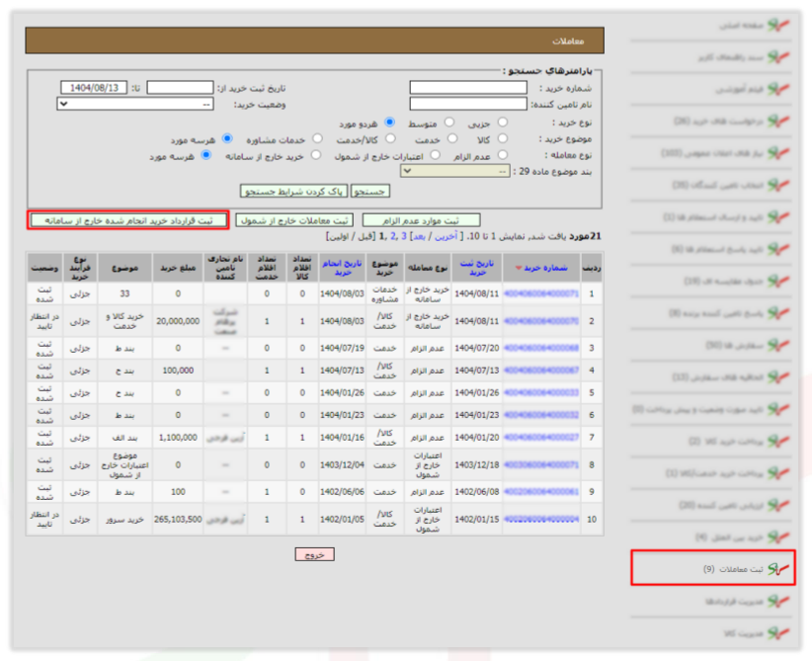Click the logo icon beside مدیریت کالا
The image size is (812, 661).
tap(778, 633)
